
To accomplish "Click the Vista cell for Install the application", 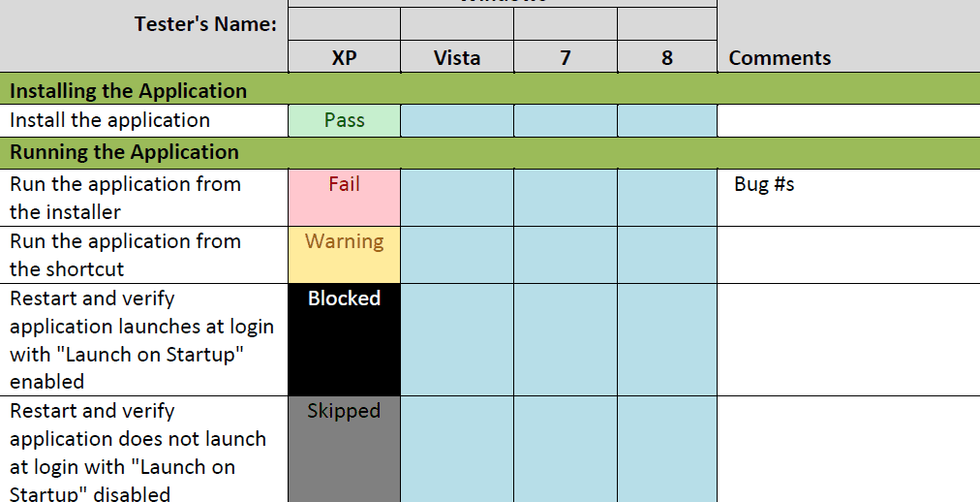I will (457, 121).
